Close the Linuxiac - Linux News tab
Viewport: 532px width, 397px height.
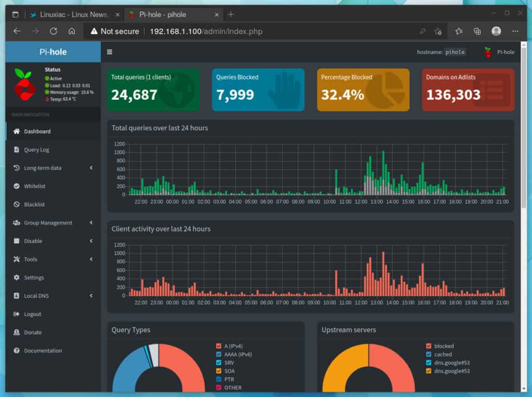pos(117,15)
